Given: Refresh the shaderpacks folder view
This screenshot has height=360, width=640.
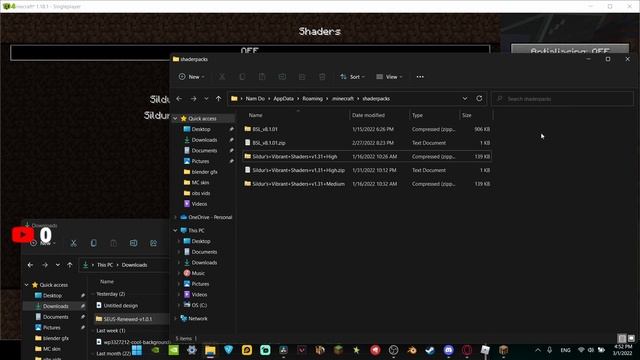Looking at the screenshot, I should click(479, 98).
